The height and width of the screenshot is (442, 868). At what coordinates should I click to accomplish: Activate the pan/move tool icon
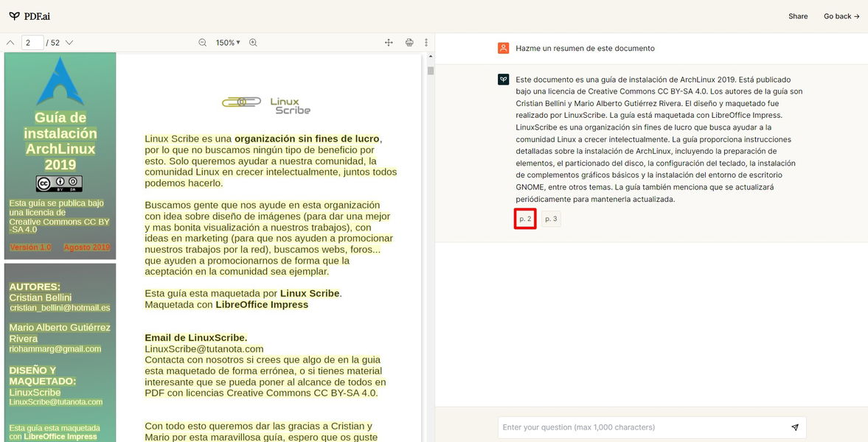coord(389,43)
